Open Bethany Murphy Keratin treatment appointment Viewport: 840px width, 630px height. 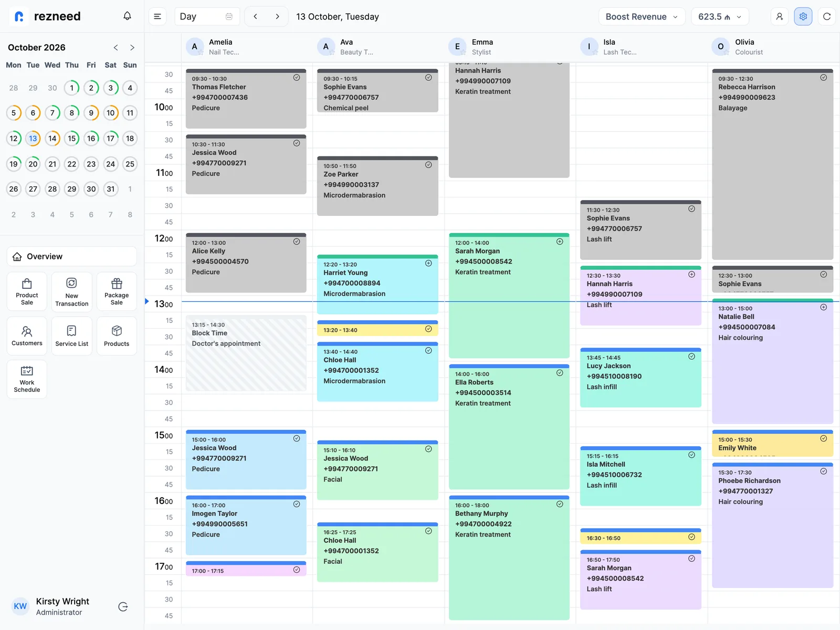(509, 558)
